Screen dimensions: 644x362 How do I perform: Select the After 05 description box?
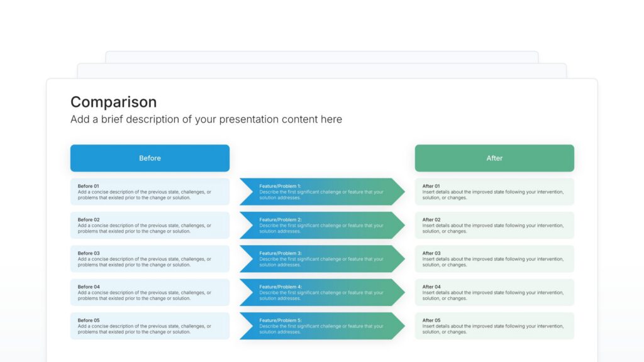click(494, 326)
